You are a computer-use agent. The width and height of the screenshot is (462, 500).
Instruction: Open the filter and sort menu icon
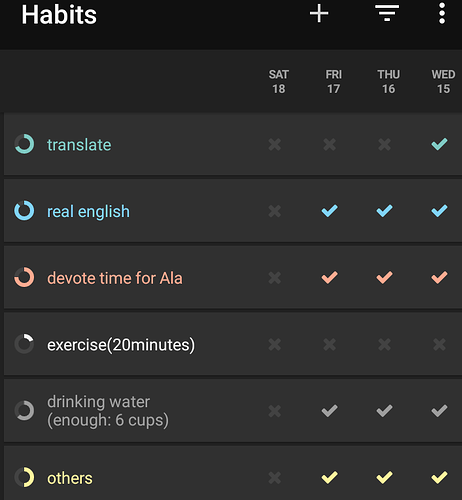pyautogui.click(x=387, y=13)
